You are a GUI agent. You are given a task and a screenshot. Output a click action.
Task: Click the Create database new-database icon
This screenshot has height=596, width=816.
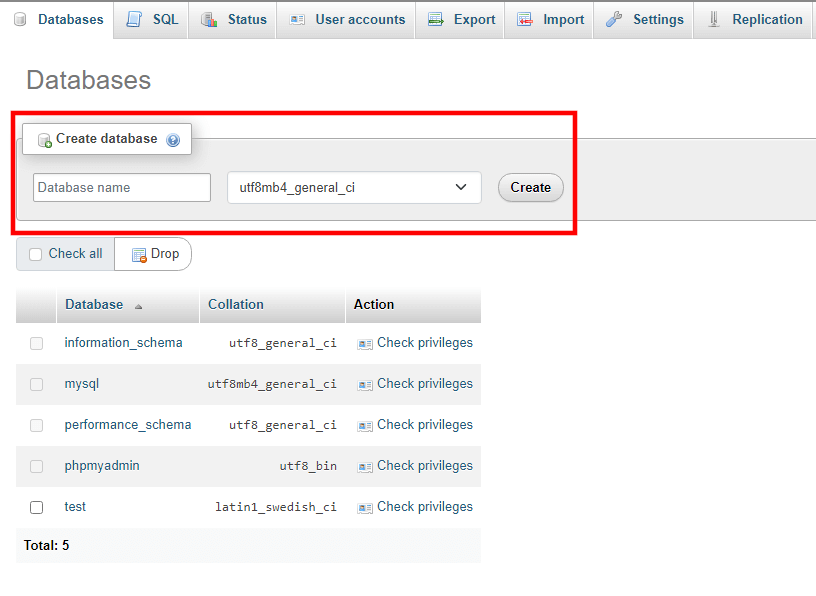click(x=45, y=140)
